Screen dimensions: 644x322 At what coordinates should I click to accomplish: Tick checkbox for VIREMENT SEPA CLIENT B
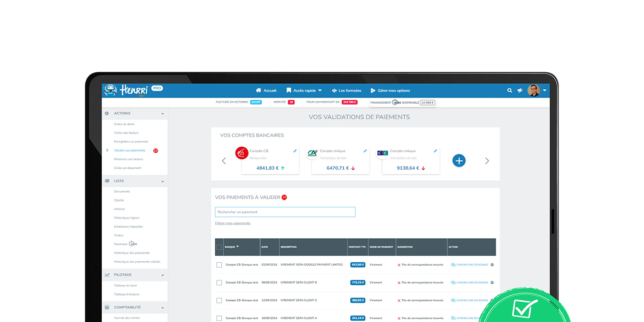[x=219, y=283]
